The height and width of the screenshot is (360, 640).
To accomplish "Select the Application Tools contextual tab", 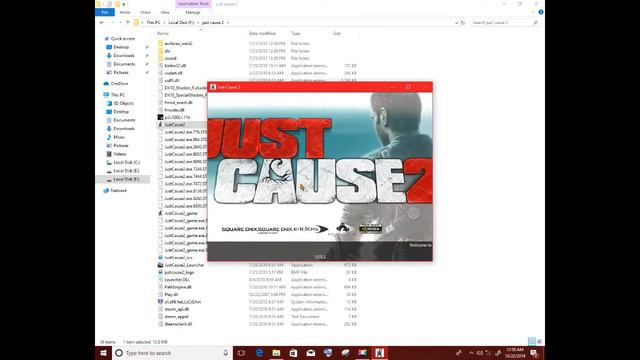I will pos(193,4).
